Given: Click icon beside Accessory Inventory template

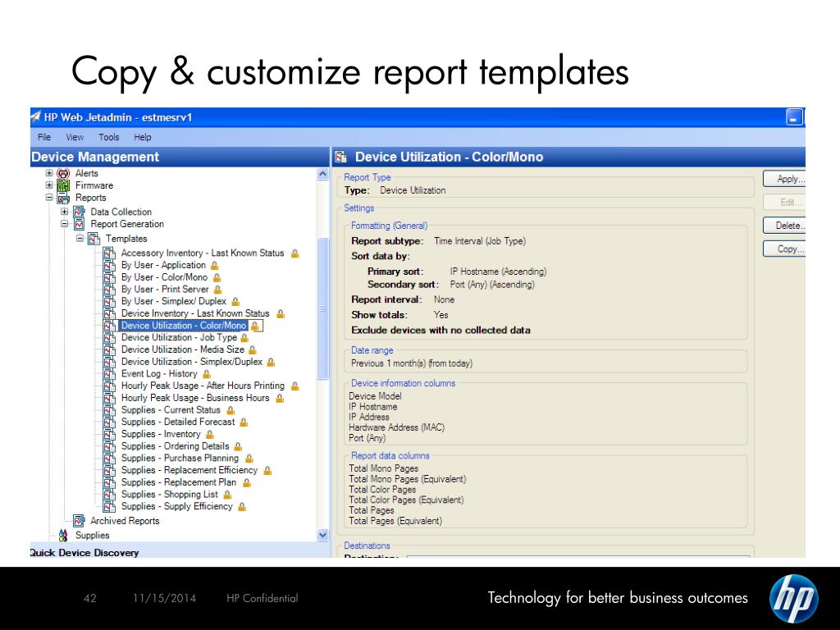Looking at the screenshot, I should (109, 253).
